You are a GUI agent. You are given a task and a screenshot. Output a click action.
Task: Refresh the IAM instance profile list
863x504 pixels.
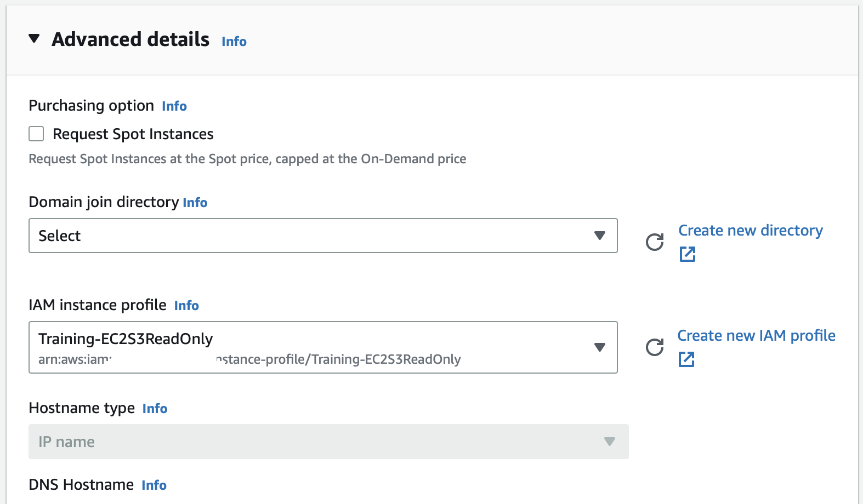[654, 347]
